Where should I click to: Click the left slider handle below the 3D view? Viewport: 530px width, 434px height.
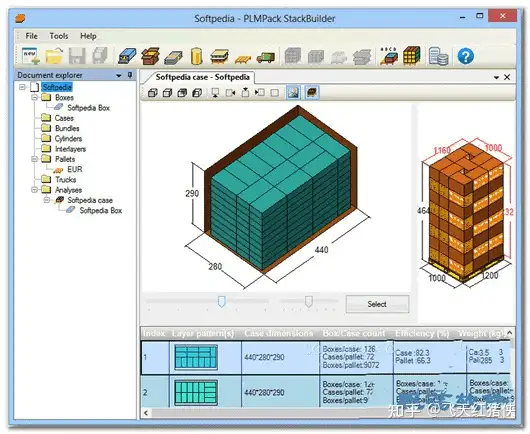click(221, 301)
